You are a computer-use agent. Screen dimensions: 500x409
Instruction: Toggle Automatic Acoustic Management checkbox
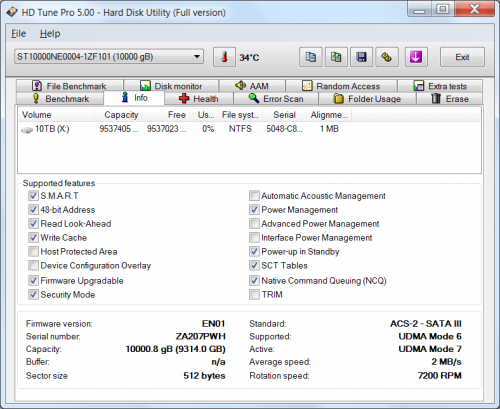(254, 196)
